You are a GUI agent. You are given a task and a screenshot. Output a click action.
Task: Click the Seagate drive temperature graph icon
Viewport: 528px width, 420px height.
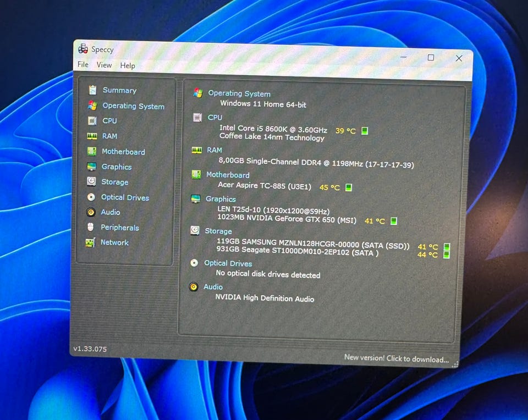point(446,255)
